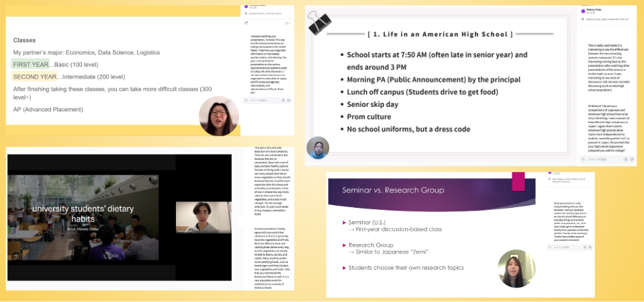Click the pink bookmark ribbon on Seminar slide
644x302 pixels.
518,181
